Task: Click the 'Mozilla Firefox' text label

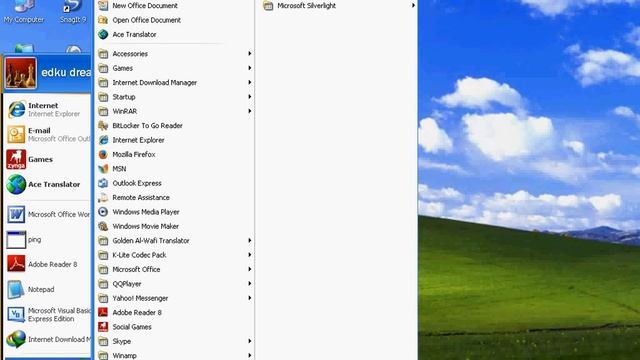Action: [134, 155]
